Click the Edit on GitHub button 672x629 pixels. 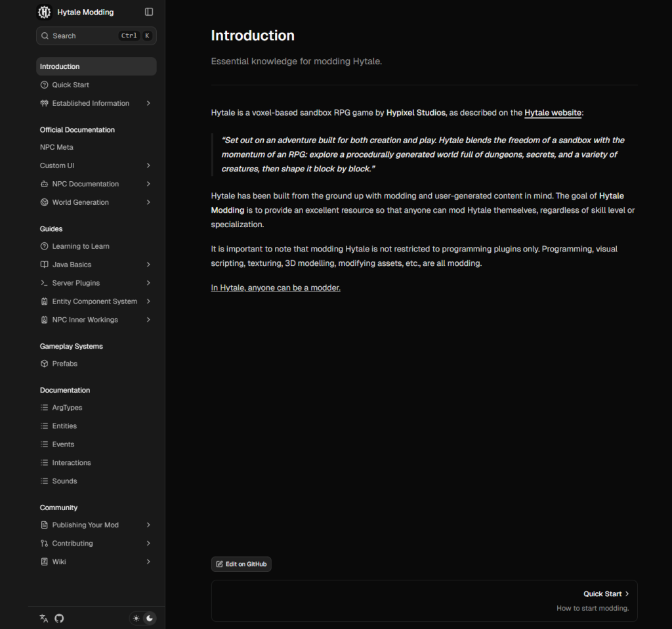(x=241, y=564)
